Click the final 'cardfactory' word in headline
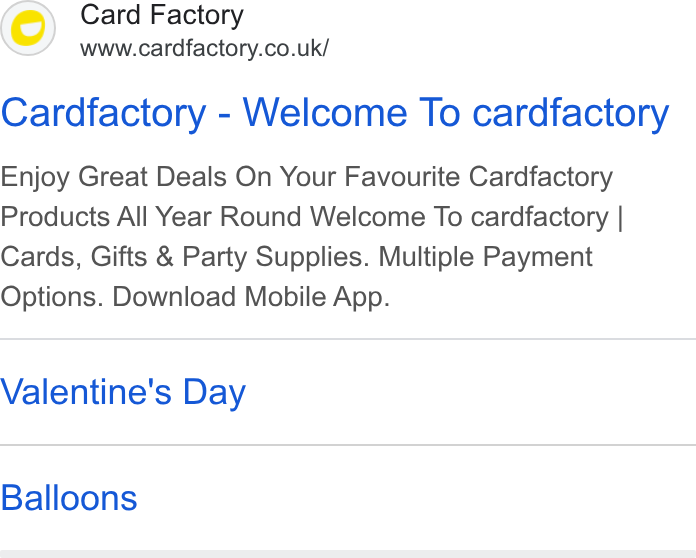This screenshot has height=558, width=696. pos(571,114)
